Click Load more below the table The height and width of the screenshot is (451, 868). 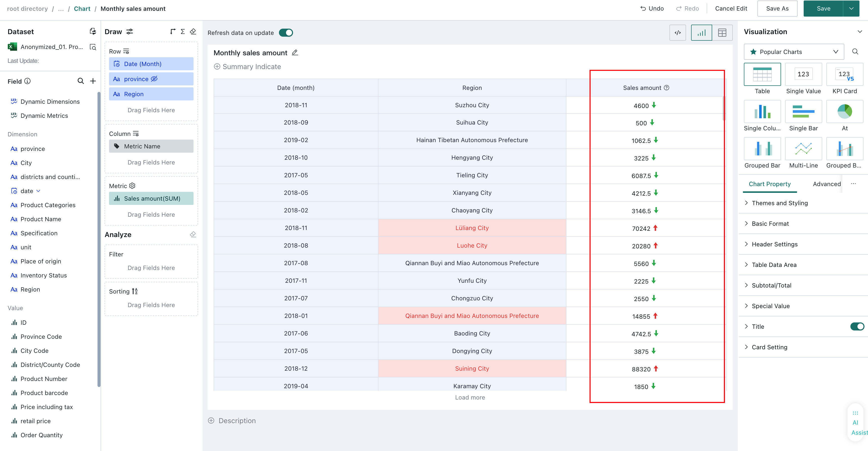(x=470, y=398)
